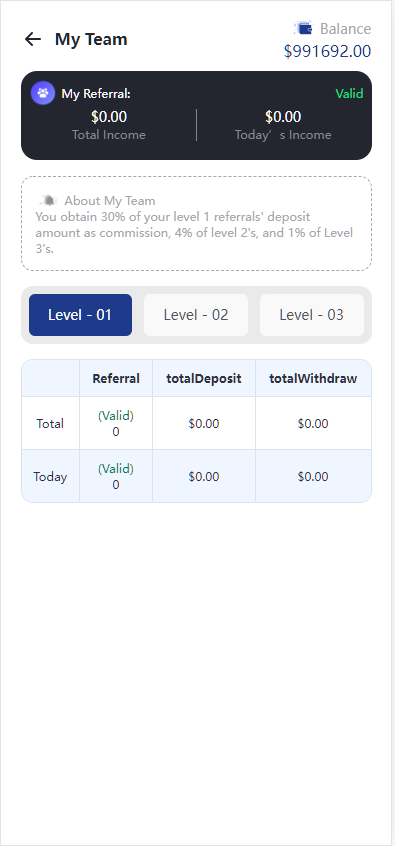Select the Total row label
This screenshot has width=395, height=846.
(50, 424)
